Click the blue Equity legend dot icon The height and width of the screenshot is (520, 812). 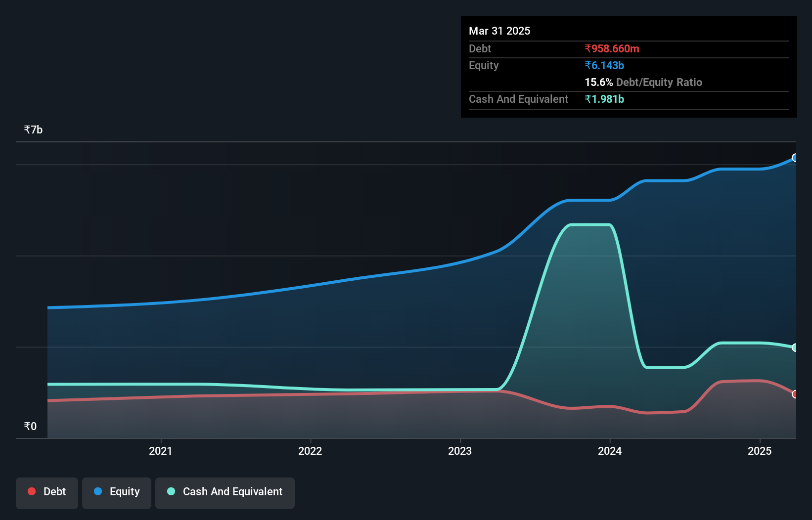pos(98,491)
